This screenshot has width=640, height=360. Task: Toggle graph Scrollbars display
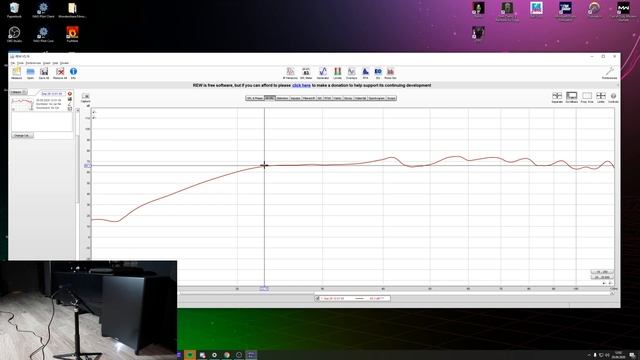[x=572, y=98]
